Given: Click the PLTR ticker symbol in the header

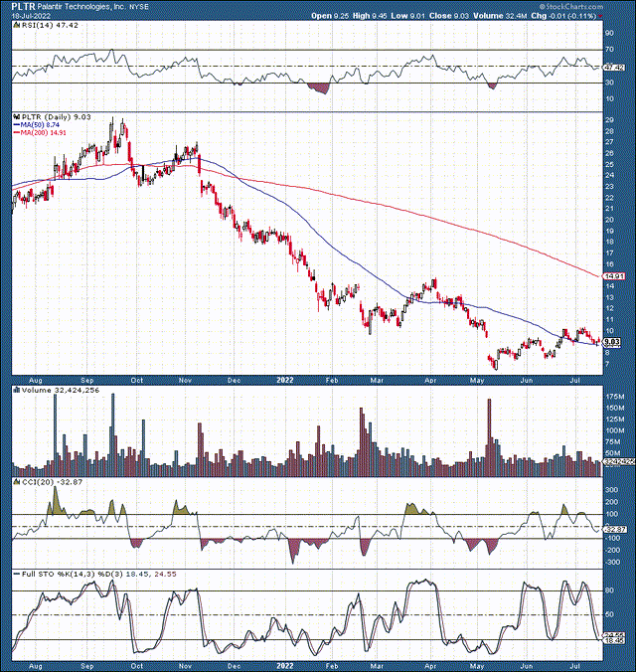Looking at the screenshot, I should coord(22,6).
